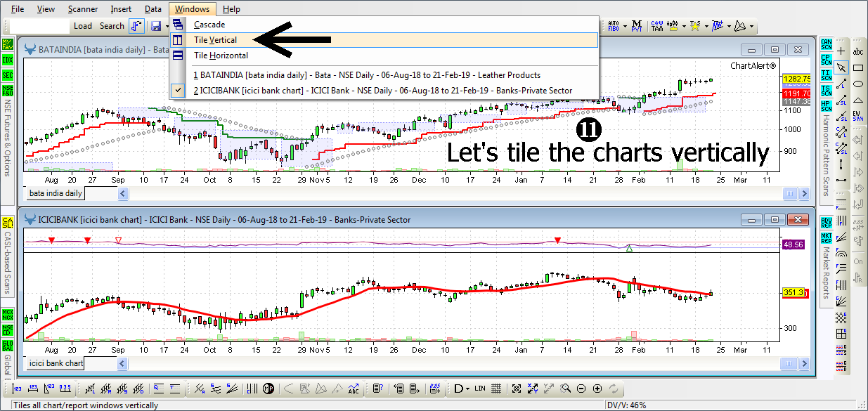The height and width of the screenshot is (411, 868).
Task: Expand the AUTO FIBO dropdown arrow
Action: pyautogui.click(x=623, y=26)
